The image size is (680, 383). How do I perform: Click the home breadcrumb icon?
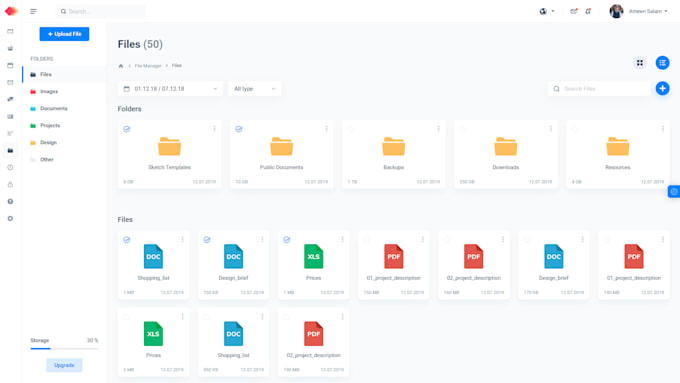pyautogui.click(x=121, y=66)
